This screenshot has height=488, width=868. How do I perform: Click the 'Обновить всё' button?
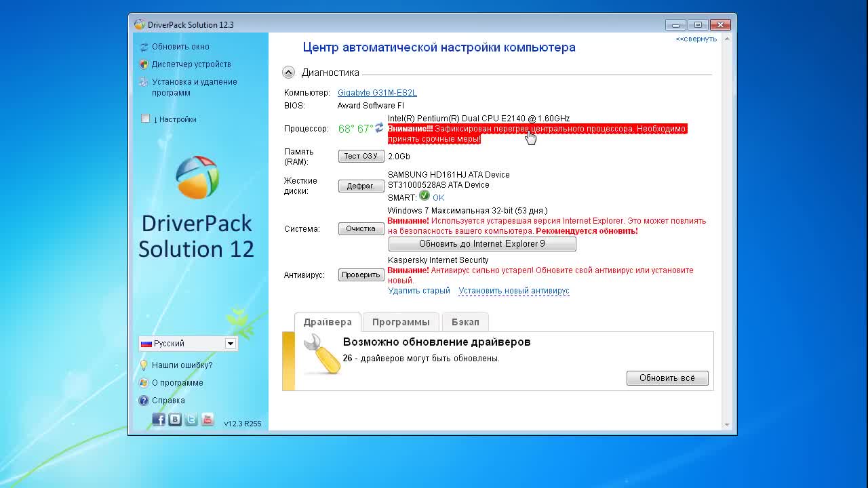pos(667,378)
